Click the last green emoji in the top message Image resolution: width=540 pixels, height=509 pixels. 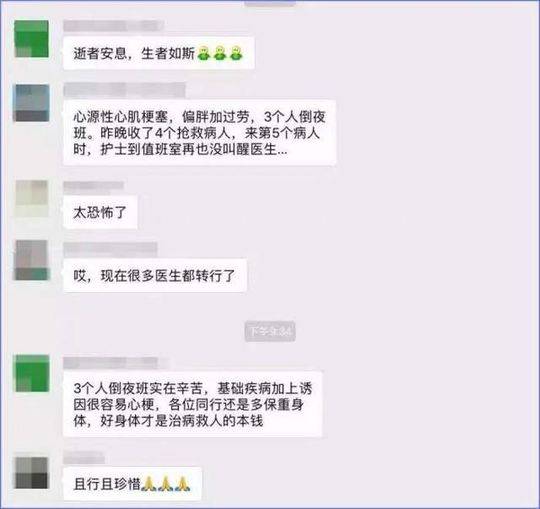click(236, 53)
